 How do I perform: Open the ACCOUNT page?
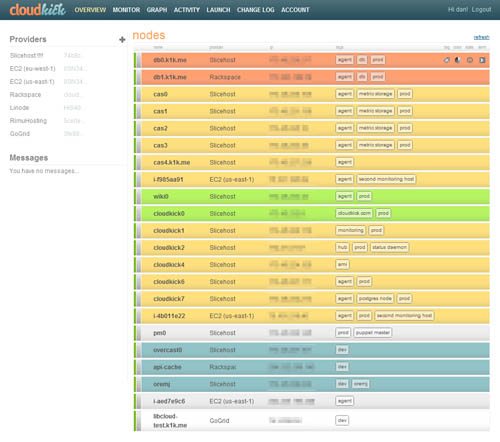[295, 10]
